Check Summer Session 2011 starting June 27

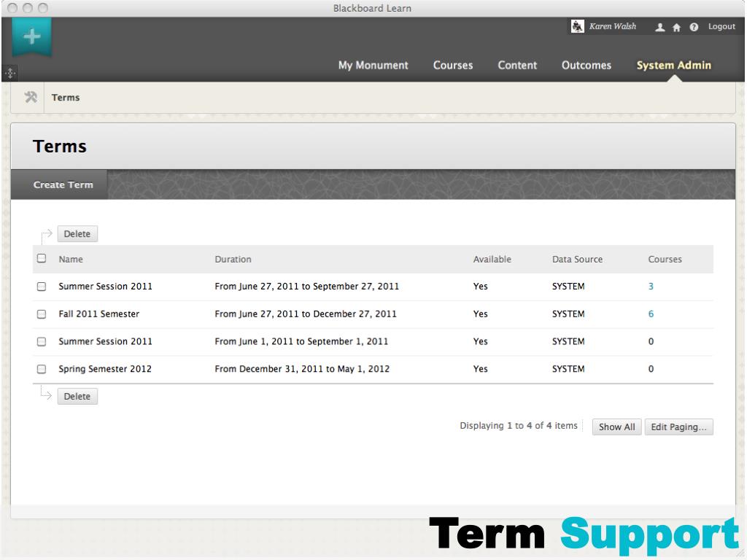(x=42, y=286)
